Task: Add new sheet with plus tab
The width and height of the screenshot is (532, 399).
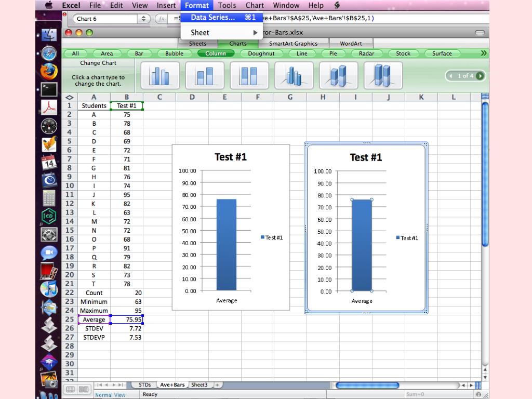Action: (x=217, y=385)
